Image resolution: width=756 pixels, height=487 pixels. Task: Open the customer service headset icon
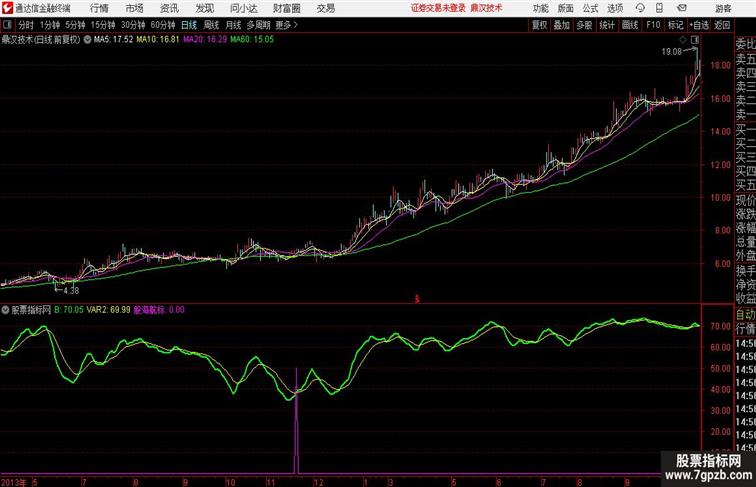click(640, 8)
